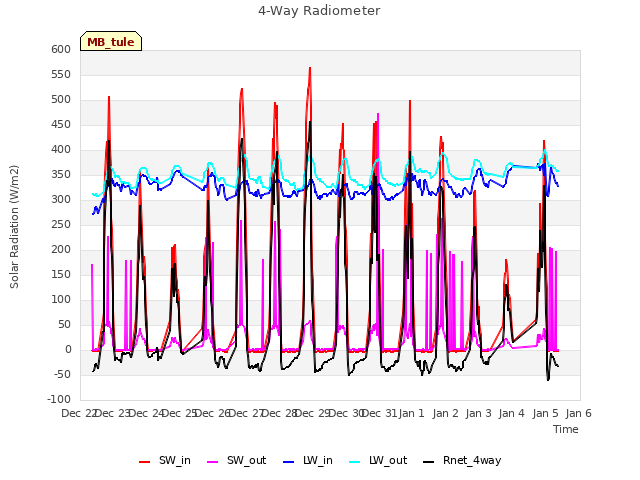Click the Jan 4 x-axis date label
640x480 pixels.
tap(512, 413)
